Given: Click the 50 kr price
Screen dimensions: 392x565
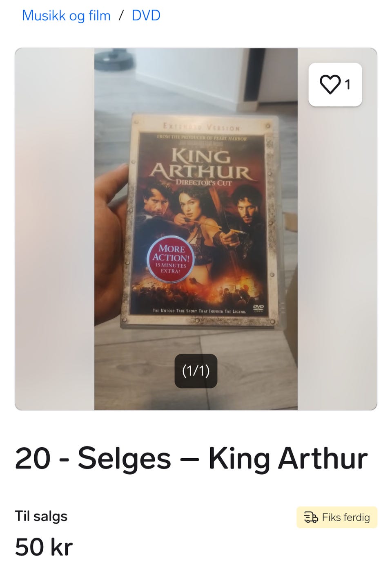Looking at the screenshot, I should pyautogui.click(x=44, y=547).
